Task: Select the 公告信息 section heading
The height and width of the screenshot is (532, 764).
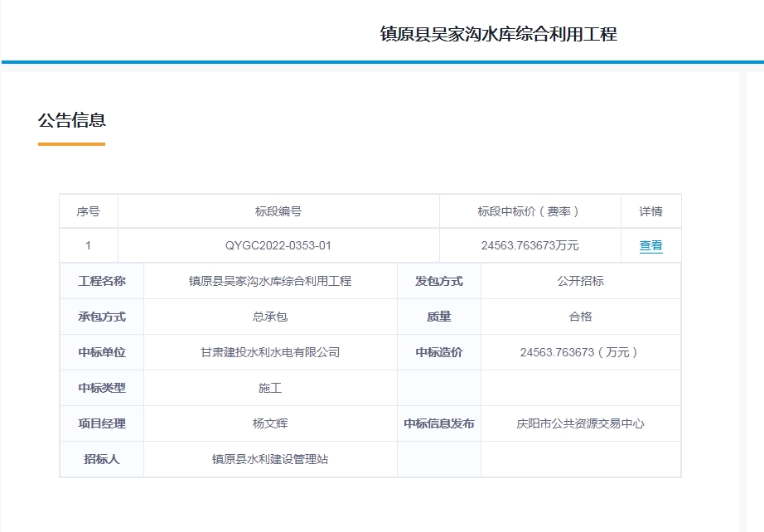Action: [72, 120]
